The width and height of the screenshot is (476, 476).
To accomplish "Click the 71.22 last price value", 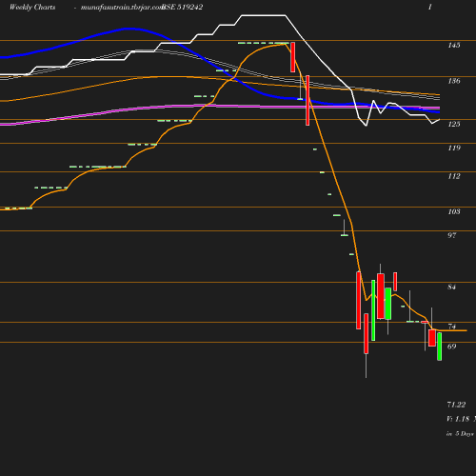I will (x=456, y=405).
